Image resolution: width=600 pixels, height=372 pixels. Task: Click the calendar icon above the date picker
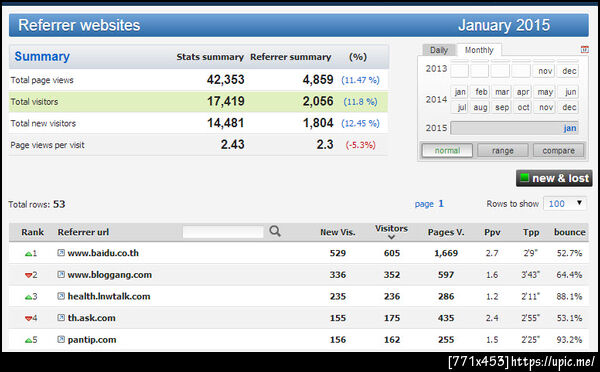(x=584, y=49)
